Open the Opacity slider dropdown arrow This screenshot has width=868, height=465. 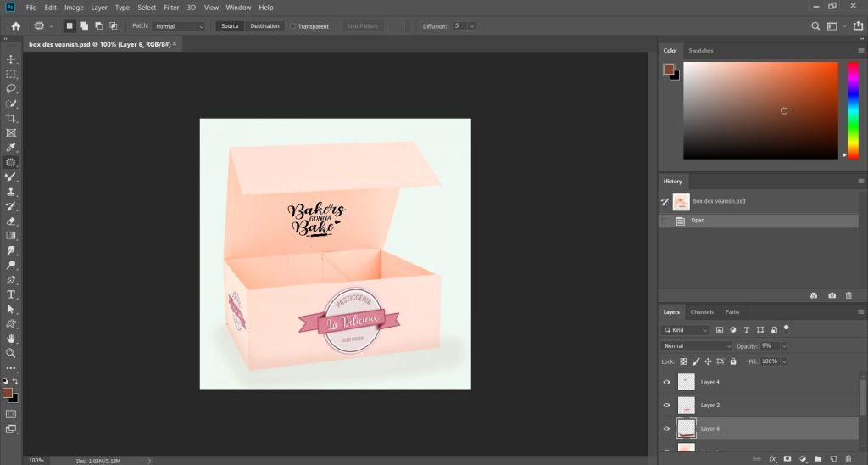pos(784,346)
